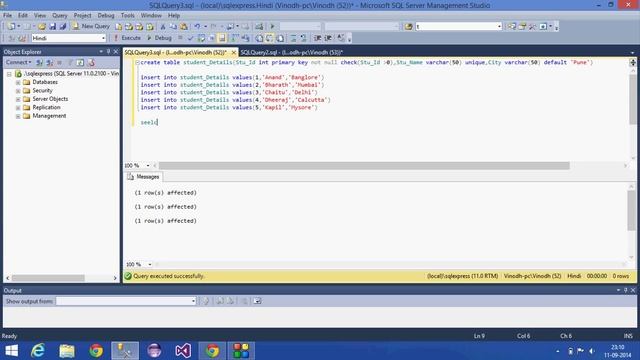Expand the Replication folder
The height and width of the screenshot is (360, 640).
point(18,108)
